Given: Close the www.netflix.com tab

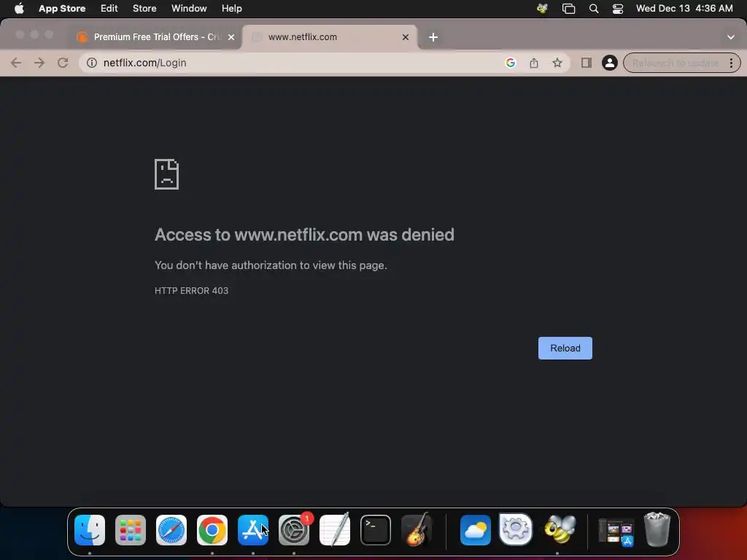Looking at the screenshot, I should [406, 37].
